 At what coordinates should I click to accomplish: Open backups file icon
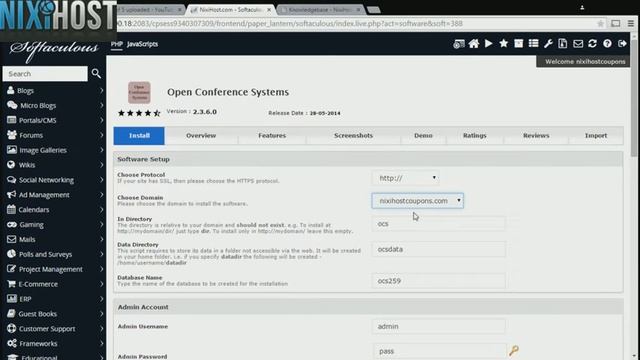(563, 44)
